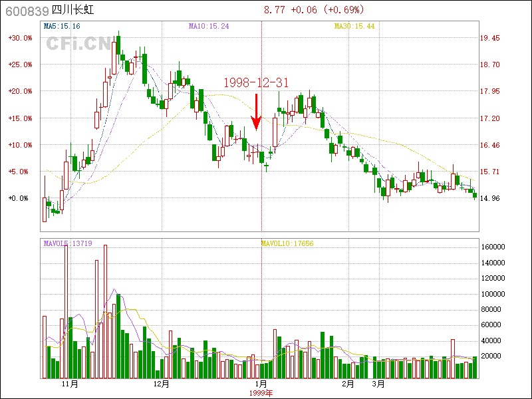Click the 1月 time axis label
The width and height of the screenshot is (532, 399).
point(261,384)
